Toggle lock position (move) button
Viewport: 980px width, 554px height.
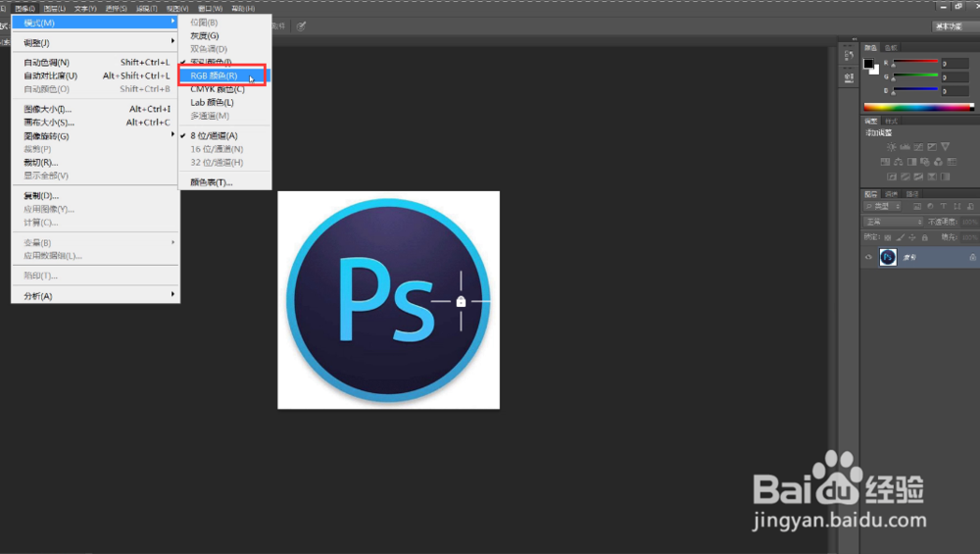(912, 237)
